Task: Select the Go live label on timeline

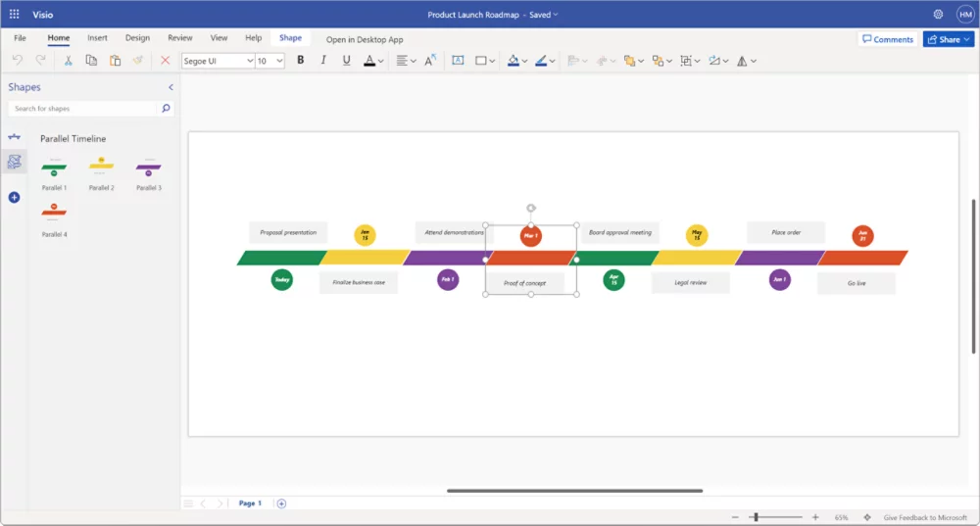Action: (857, 283)
